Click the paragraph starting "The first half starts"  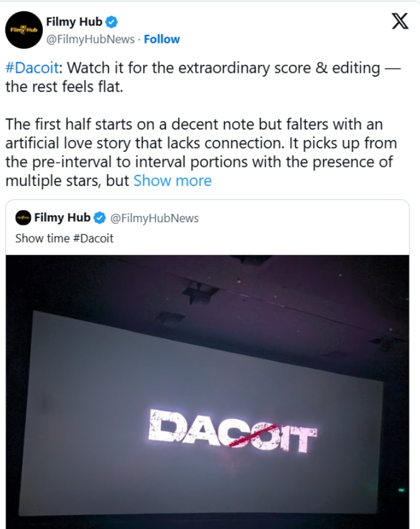pyautogui.click(x=199, y=144)
